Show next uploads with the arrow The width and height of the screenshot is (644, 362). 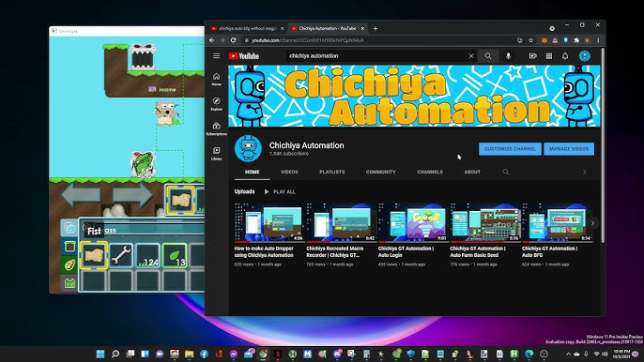592,223
